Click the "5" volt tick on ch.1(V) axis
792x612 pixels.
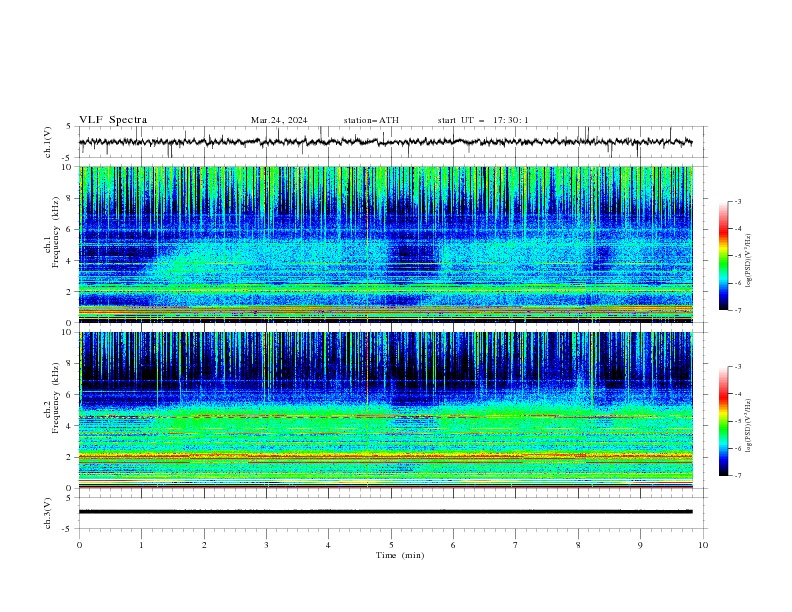tap(69, 126)
